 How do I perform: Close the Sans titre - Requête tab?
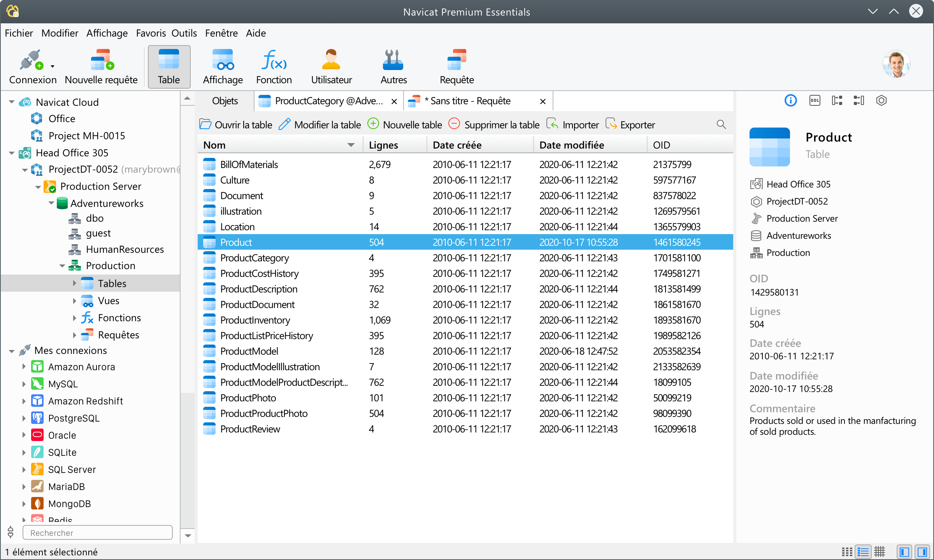pyautogui.click(x=543, y=101)
